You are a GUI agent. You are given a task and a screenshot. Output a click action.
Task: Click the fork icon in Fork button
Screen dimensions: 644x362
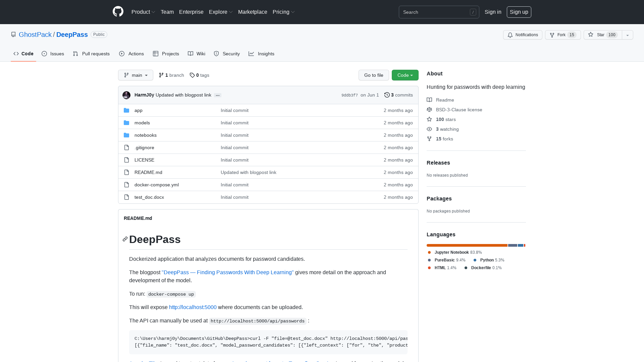552,35
